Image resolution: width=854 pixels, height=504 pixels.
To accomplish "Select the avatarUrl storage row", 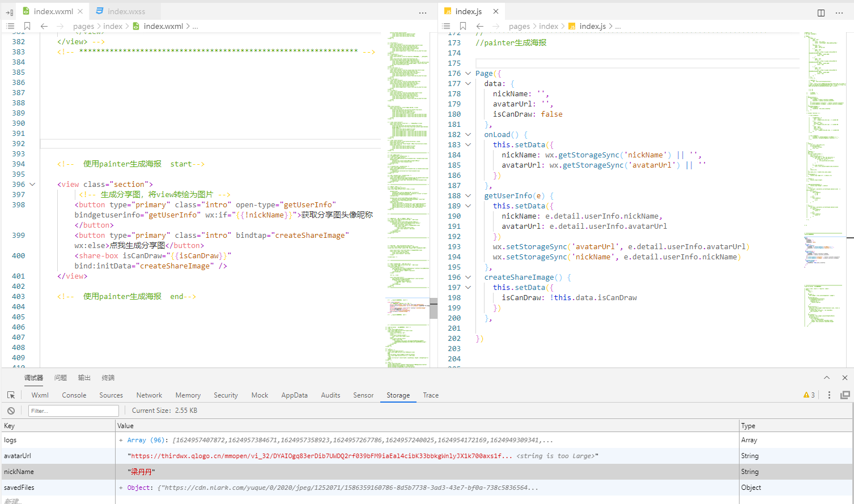I will 427,456.
